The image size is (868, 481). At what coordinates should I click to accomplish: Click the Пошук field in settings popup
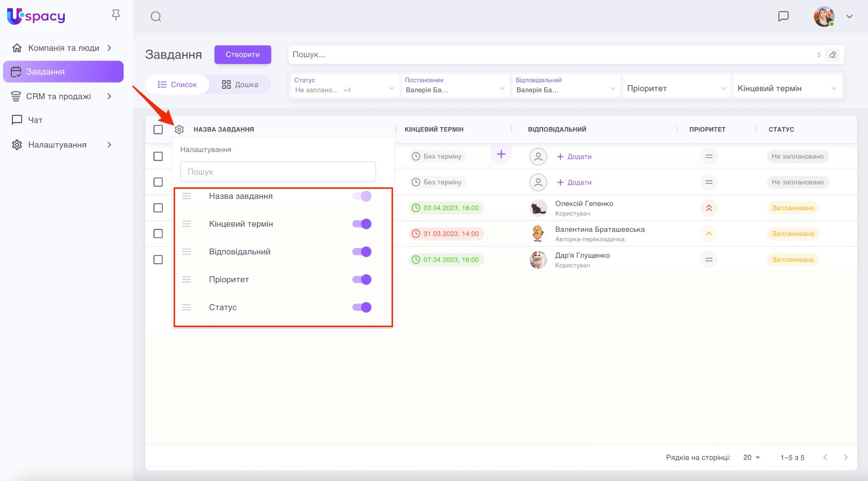coord(278,172)
